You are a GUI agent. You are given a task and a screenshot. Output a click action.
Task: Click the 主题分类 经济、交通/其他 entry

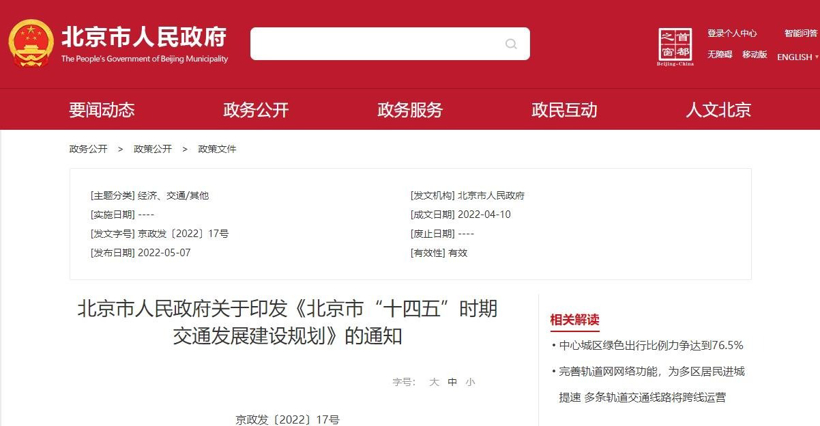coord(150,195)
